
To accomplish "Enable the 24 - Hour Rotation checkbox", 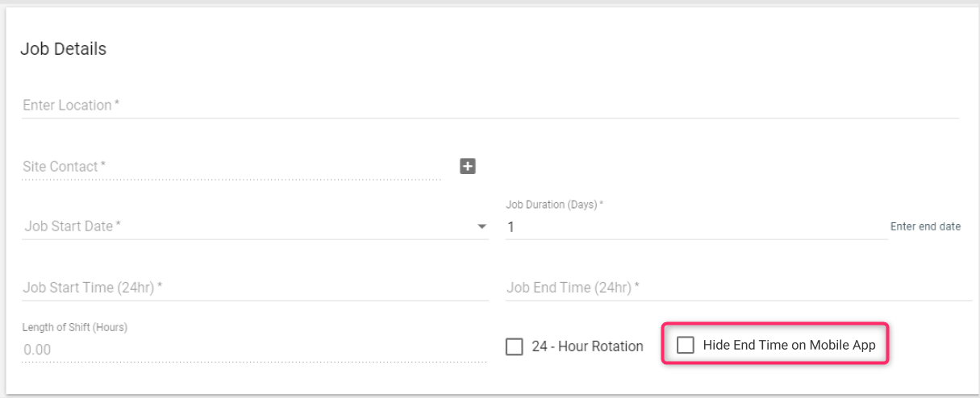I will (514, 346).
